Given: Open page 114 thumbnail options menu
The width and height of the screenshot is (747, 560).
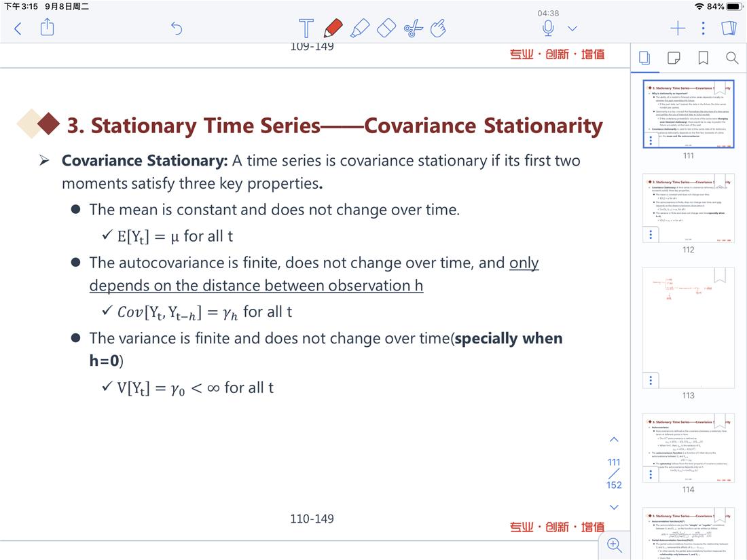Looking at the screenshot, I should [651, 474].
